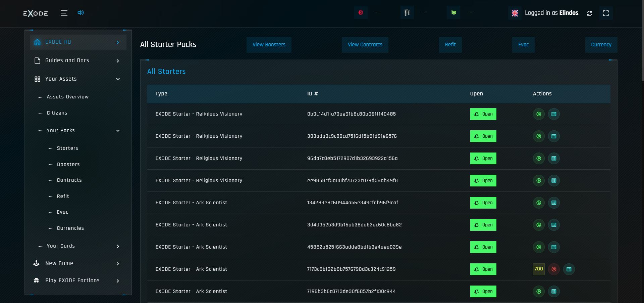Image resolution: width=644 pixels, height=303 pixels.
Task: Sell icon for pack 7196b3b6c8713de30f6857b2f130c944
Action: 539,292
